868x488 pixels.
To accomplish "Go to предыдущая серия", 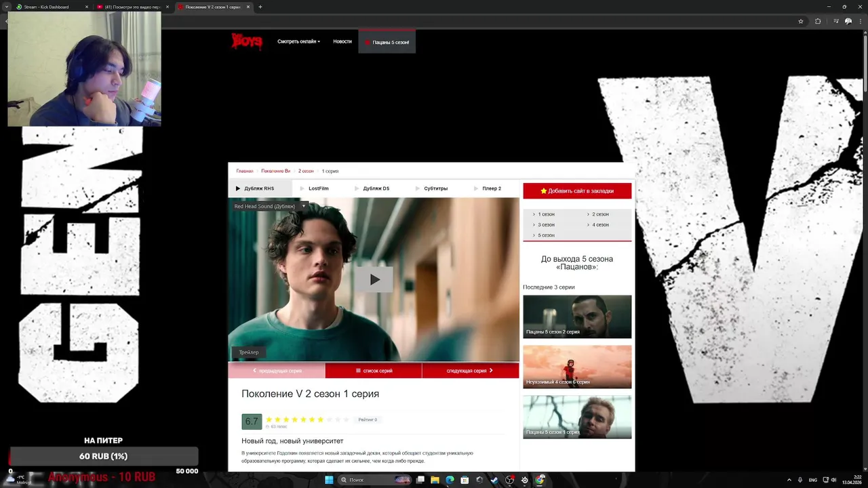I will [277, 371].
